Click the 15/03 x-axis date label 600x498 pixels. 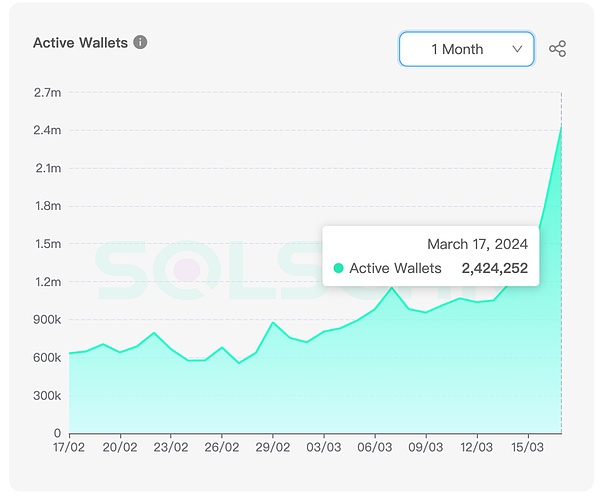click(x=528, y=449)
